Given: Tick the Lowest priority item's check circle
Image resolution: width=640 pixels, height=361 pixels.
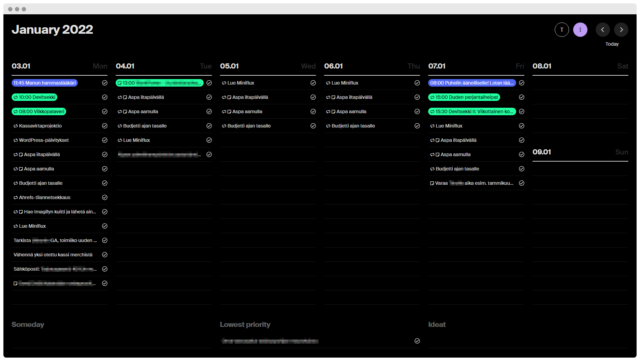Looking at the screenshot, I should [417, 341].
